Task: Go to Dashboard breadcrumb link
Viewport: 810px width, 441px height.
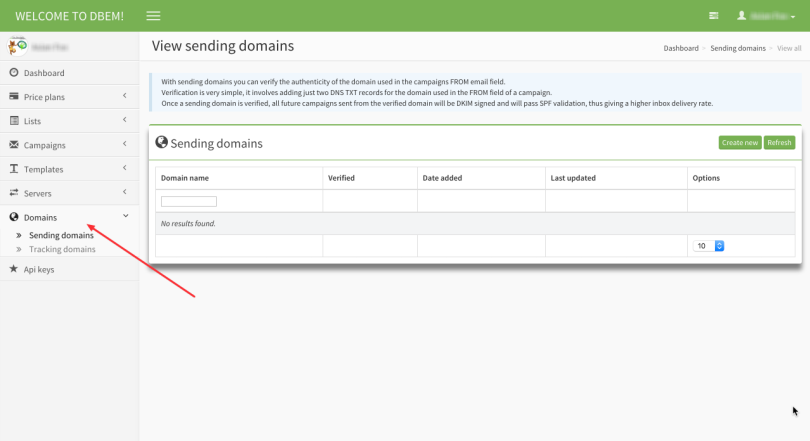Action: click(x=681, y=48)
